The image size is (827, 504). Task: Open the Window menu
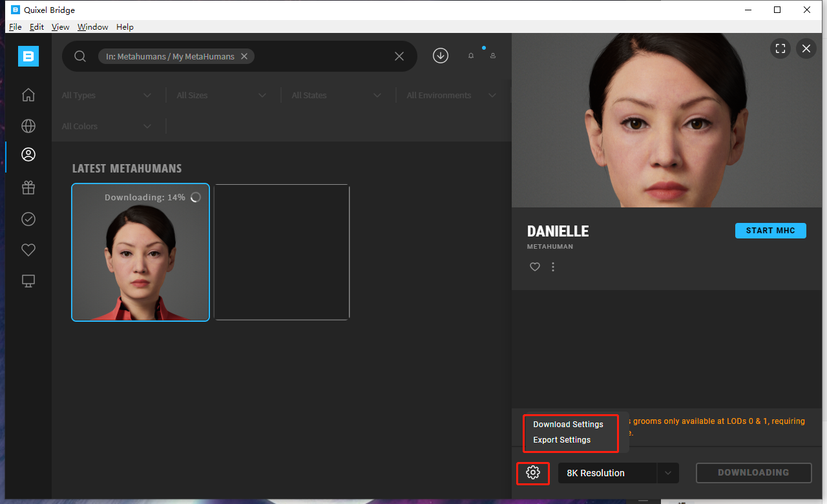pos(93,27)
